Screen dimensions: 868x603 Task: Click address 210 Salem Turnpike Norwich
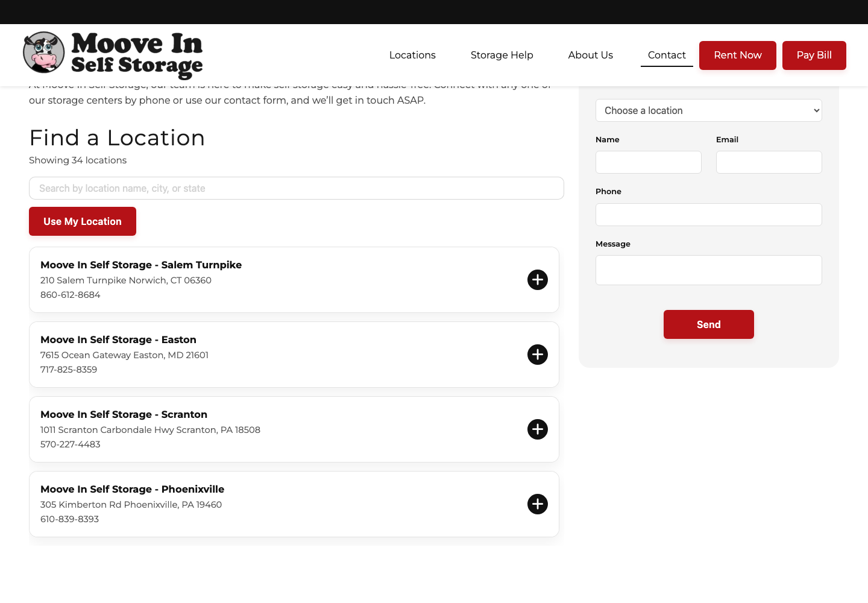[126, 280]
